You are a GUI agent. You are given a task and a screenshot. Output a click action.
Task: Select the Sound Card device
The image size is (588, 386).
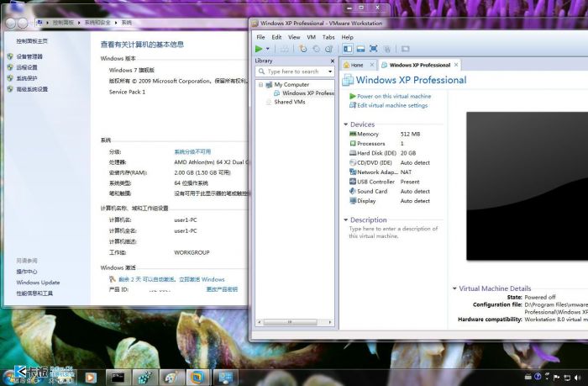pyautogui.click(x=390, y=191)
